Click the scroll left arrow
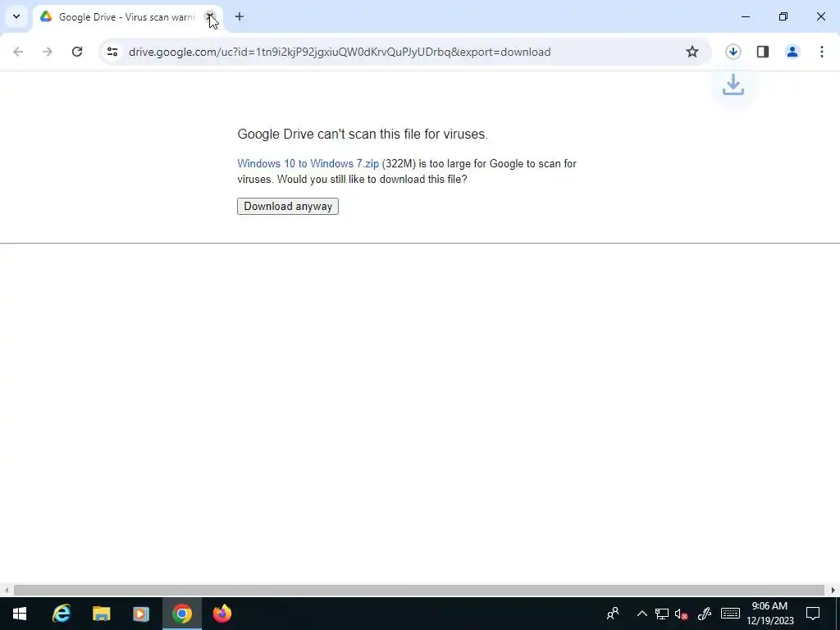Image resolution: width=840 pixels, height=630 pixels. (x=6, y=591)
